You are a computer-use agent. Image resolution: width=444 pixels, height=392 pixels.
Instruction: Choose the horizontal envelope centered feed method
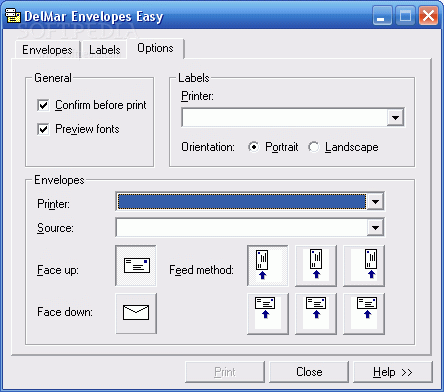tap(316, 314)
